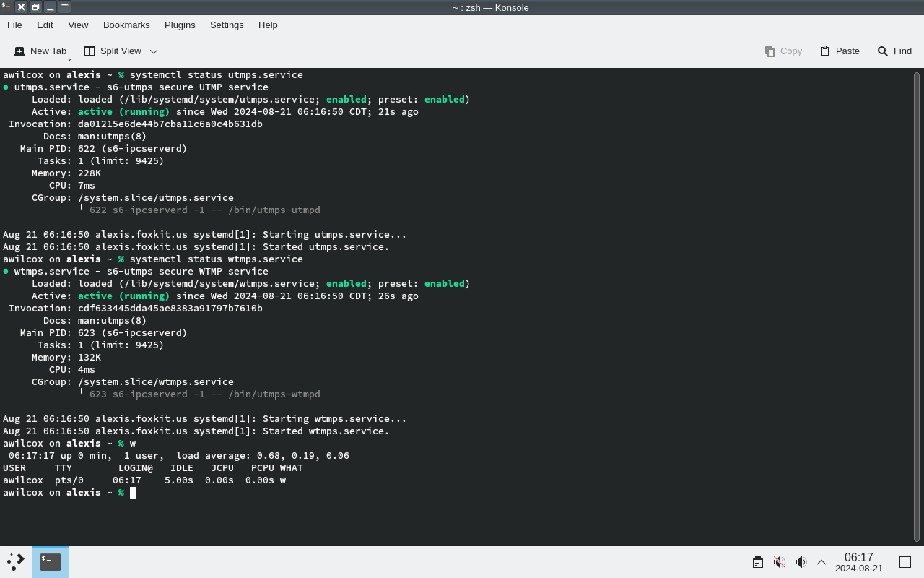Click the Copy button
Image resolution: width=924 pixels, height=578 pixels.
pos(783,51)
